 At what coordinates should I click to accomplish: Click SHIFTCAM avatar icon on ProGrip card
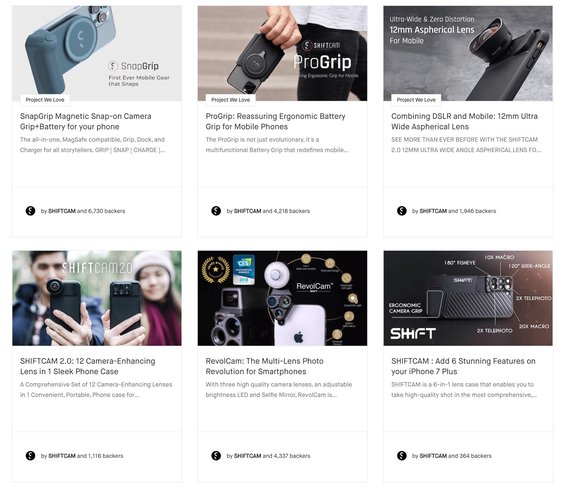216,211
